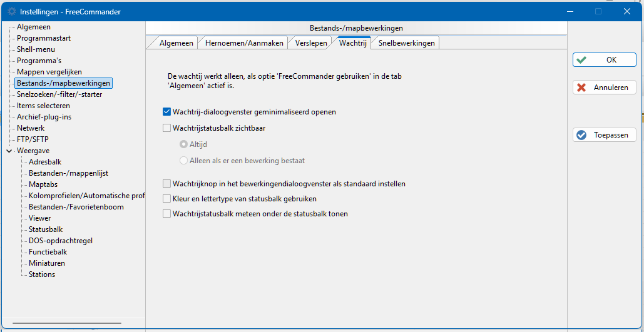Close the Instellingen window

(626, 11)
